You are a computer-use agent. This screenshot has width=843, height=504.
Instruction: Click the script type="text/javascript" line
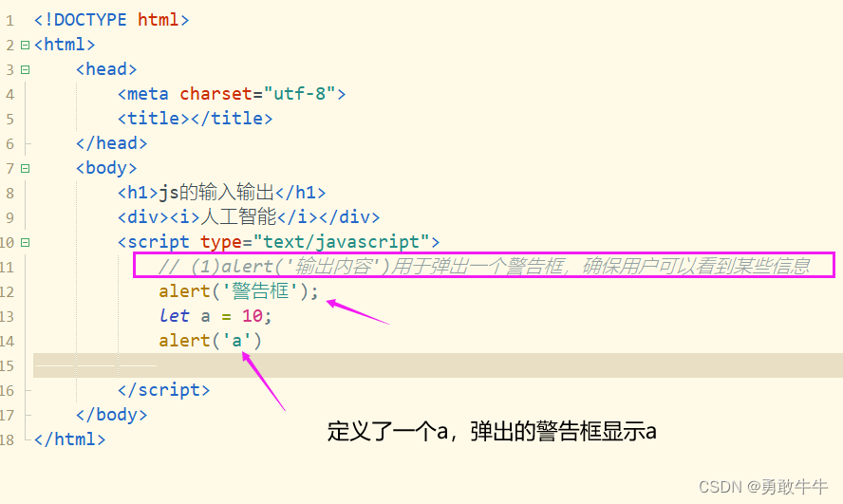278,242
